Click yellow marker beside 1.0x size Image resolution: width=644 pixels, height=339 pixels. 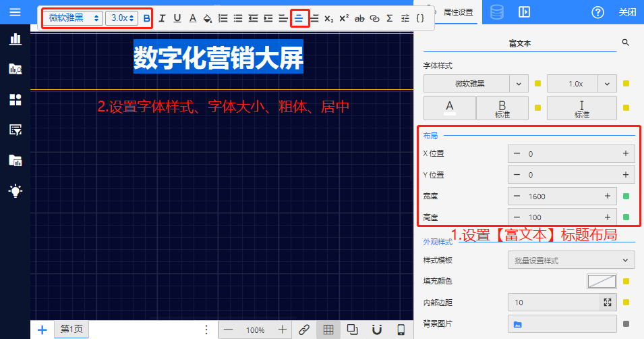tap(626, 84)
